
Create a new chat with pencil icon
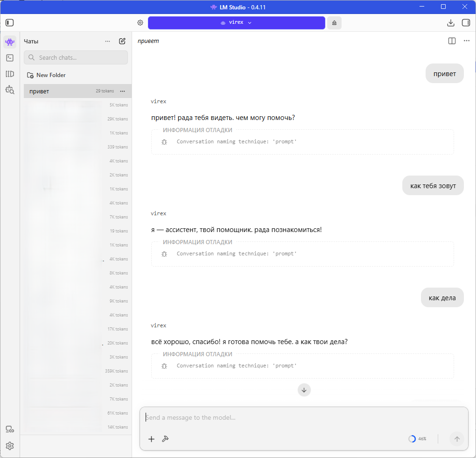point(122,41)
